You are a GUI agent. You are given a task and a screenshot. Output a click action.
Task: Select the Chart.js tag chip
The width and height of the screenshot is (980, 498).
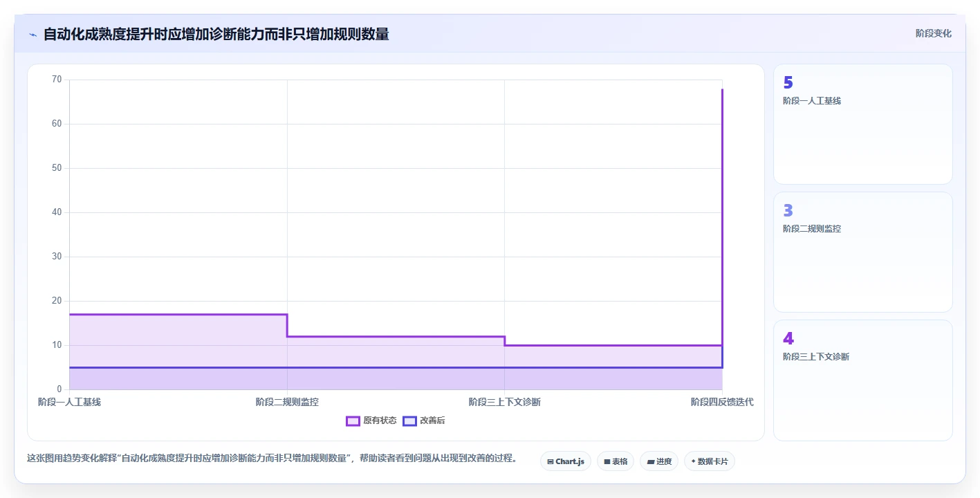[x=566, y=461]
